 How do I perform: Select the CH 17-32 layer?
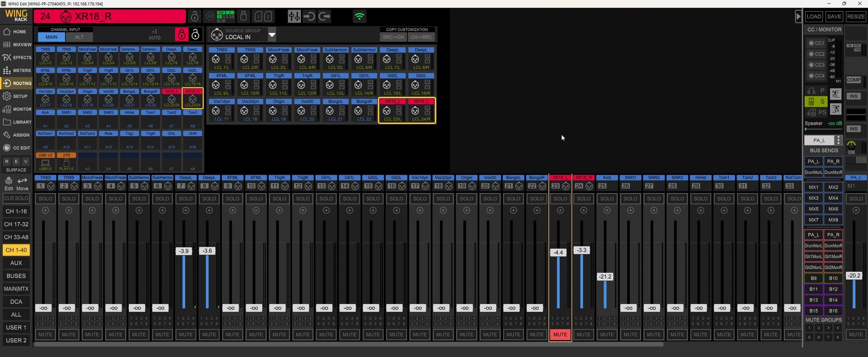16,224
